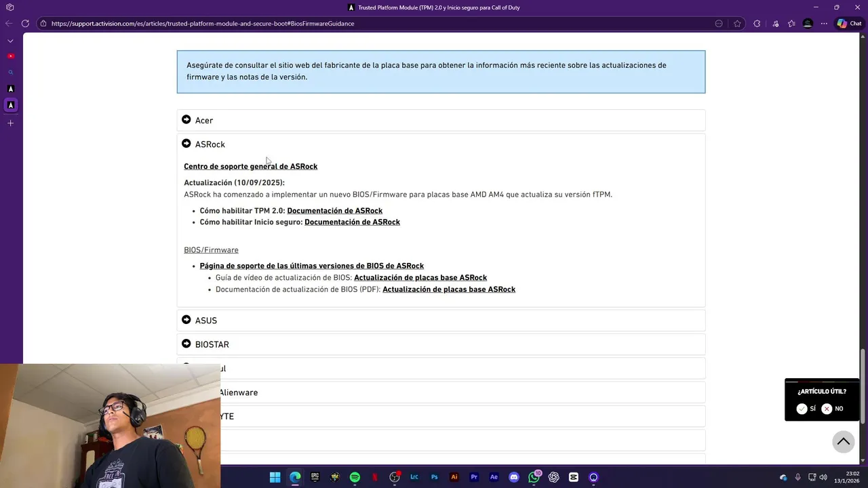Open the taskbar clock and date
Screen dimensions: 868x488
[846, 477]
